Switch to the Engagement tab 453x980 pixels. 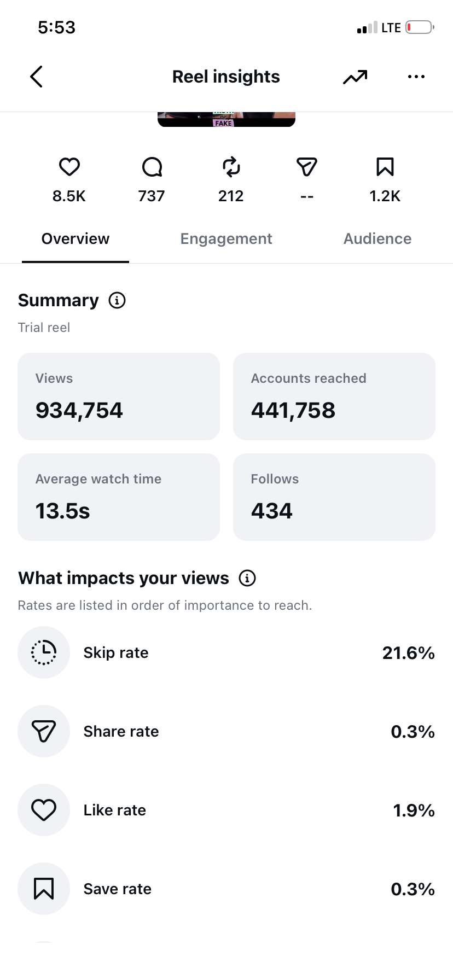click(x=226, y=239)
